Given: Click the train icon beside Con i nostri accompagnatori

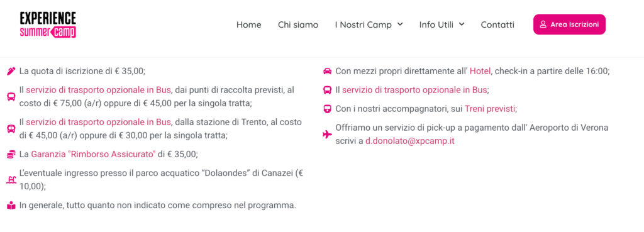Looking at the screenshot, I should coord(327,109).
